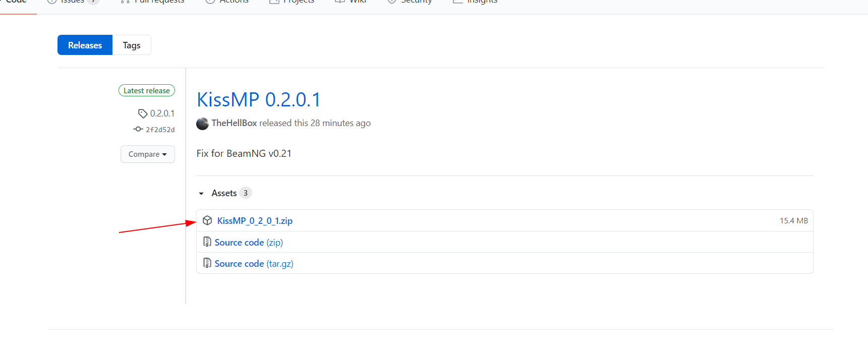Screen dimensions: 868x354
Task: Download Source code (zip)
Action: point(249,243)
